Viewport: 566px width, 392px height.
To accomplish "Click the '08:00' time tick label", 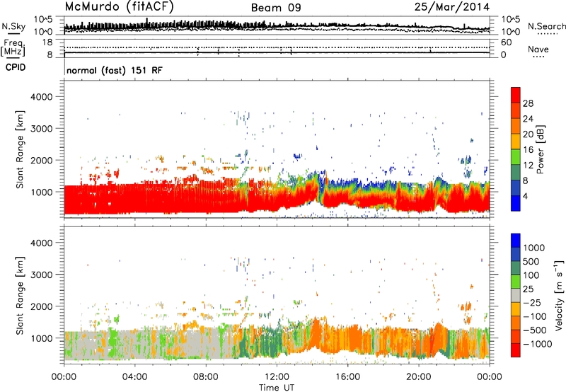I will click(x=206, y=377).
